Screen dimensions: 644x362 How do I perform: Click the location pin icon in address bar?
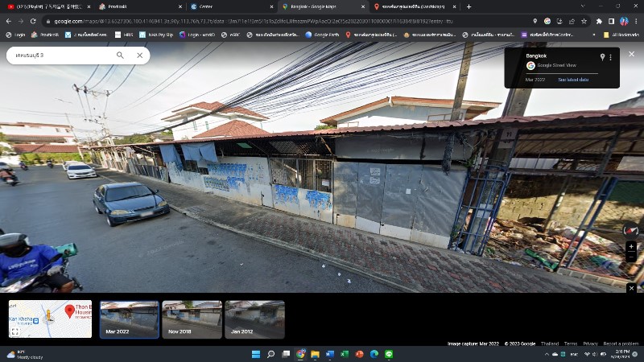tap(535, 21)
